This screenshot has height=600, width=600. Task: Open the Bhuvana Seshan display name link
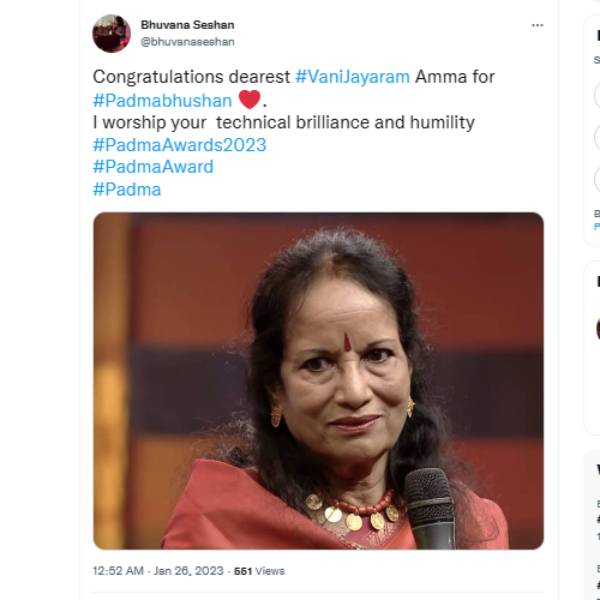pyautogui.click(x=188, y=24)
